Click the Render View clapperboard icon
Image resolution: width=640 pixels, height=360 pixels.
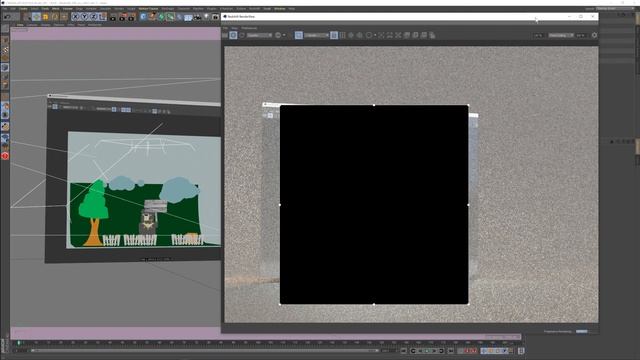[113, 17]
